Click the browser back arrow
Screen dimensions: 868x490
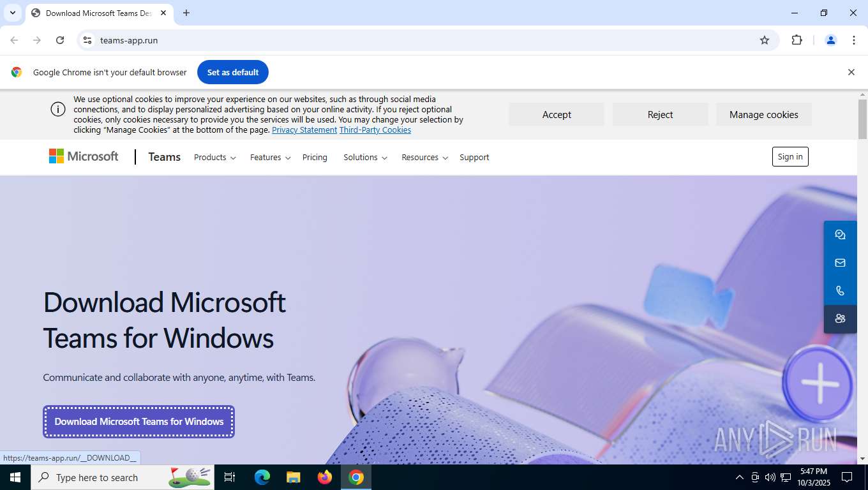coord(14,40)
